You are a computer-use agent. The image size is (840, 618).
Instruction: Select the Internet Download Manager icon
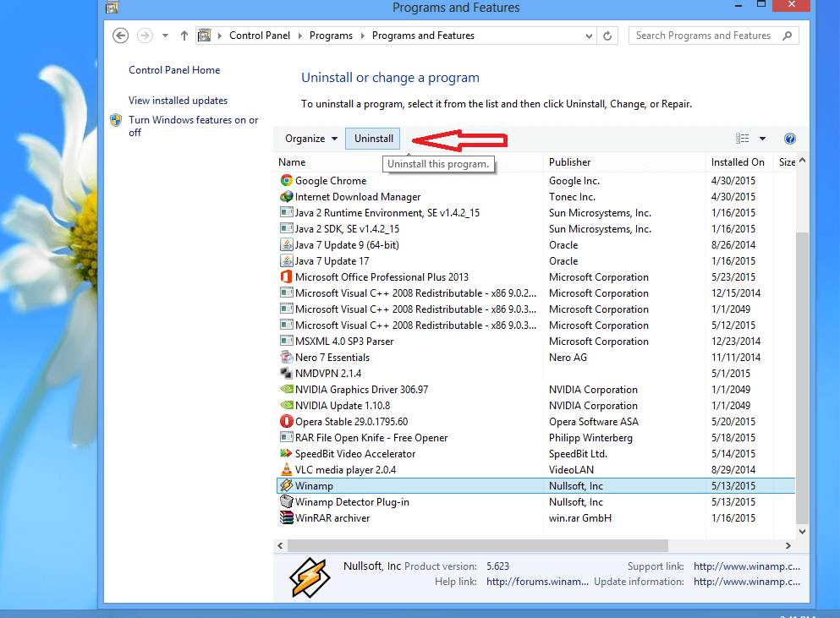[x=287, y=196]
